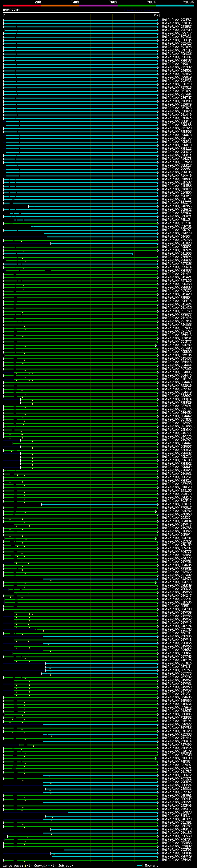Select the UniRef100_B9S155 hit label
The width and height of the screenshot is (197, 868).
click(x=177, y=491)
